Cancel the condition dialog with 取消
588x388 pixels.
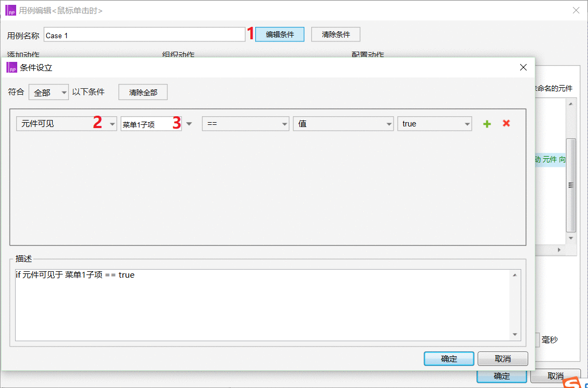(502, 359)
